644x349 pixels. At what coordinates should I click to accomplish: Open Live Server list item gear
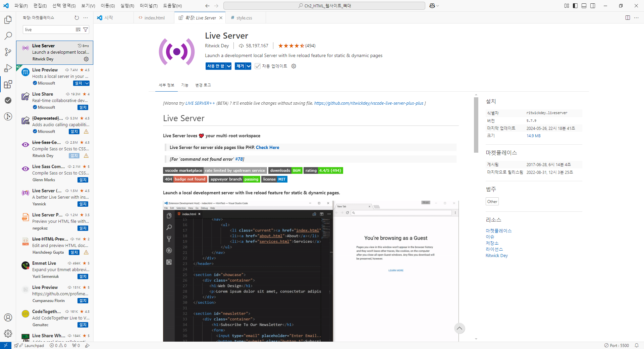click(x=86, y=59)
